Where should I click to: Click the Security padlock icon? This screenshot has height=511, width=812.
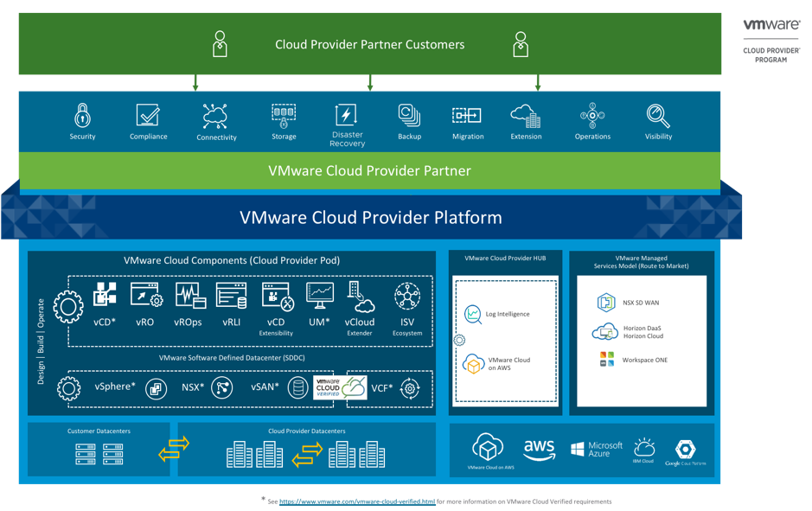[x=82, y=115]
